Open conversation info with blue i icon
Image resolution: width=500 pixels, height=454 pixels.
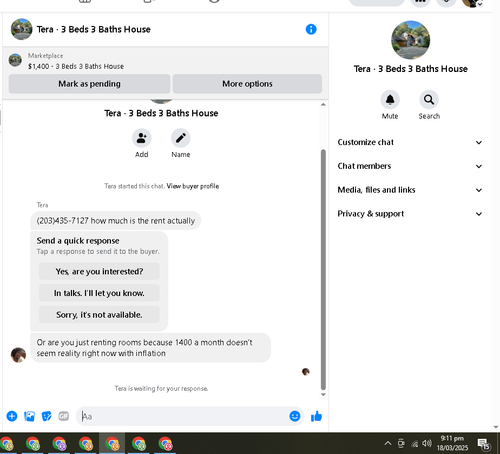[311, 29]
